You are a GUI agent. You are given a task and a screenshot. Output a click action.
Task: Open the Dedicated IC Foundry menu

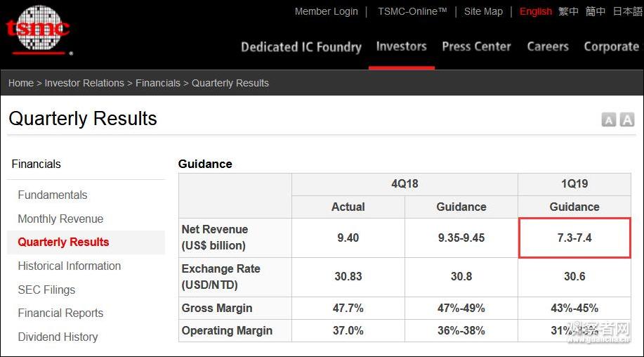click(x=301, y=47)
